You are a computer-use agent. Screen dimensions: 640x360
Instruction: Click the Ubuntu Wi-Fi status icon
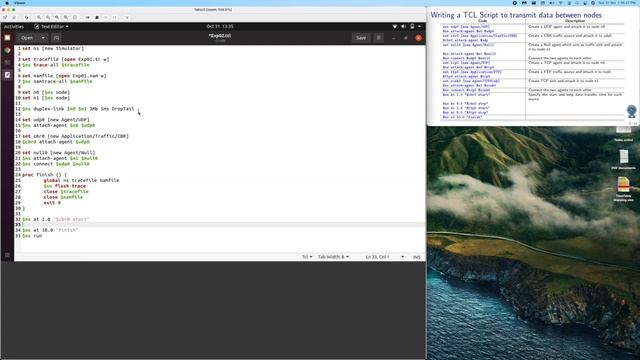(395, 27)
